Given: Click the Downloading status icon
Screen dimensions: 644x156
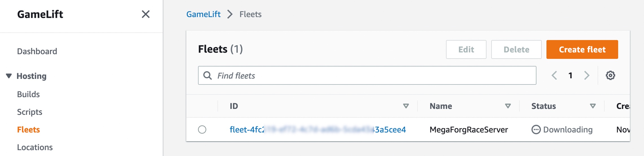Looking at the screenshot, I should [x=536, y=130].
